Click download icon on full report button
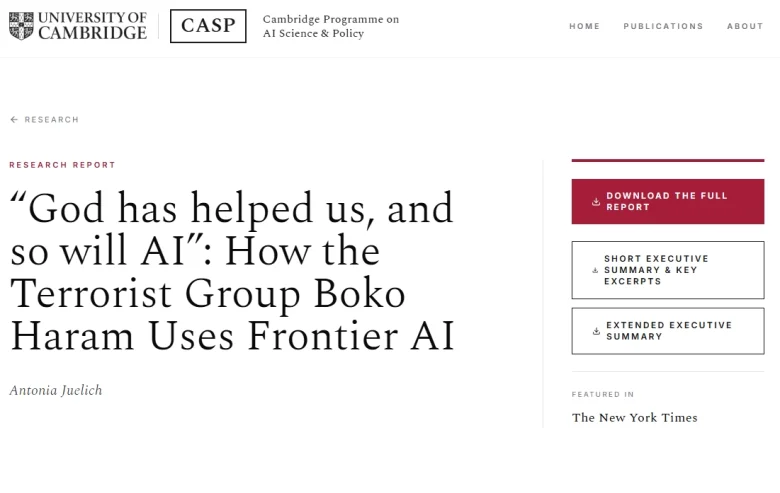The height and width of the screenshot is (493, 780). pos(595,201)
